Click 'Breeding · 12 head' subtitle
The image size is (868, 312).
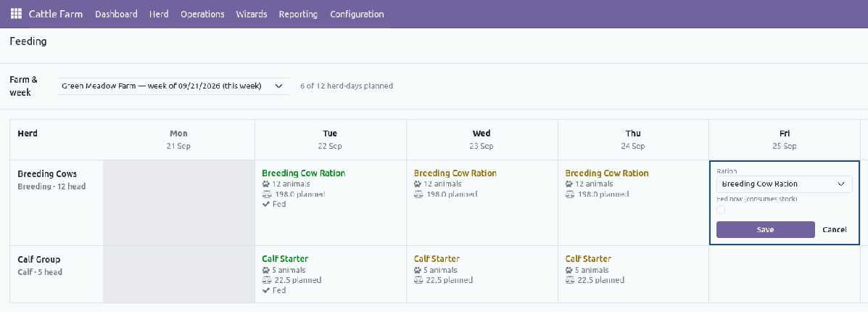[x=51, y=186]
